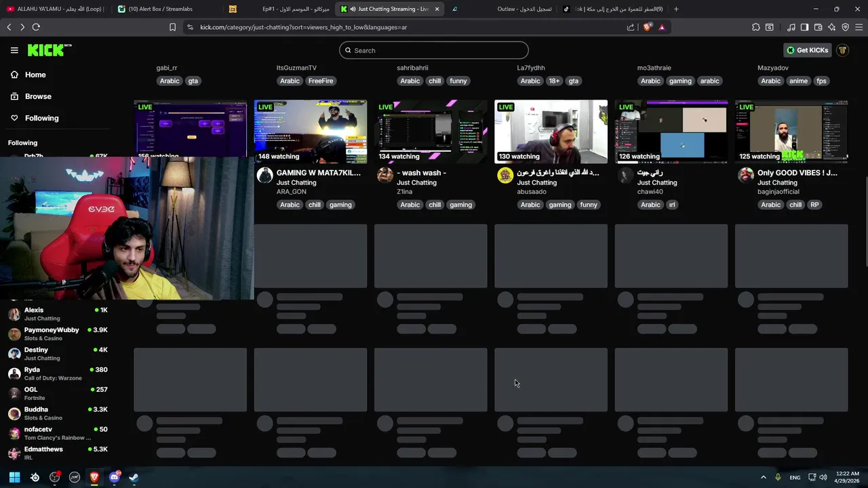Reload the page
Screen dimensions: 868x488
pos(36,27)
